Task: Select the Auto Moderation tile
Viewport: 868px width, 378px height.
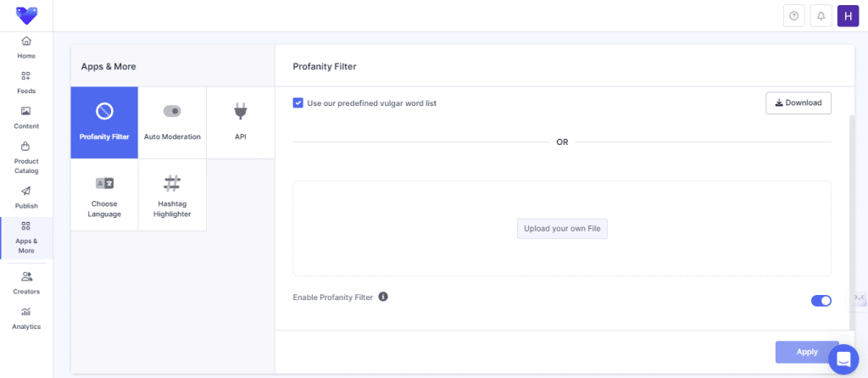Action: tap(172, 122)
